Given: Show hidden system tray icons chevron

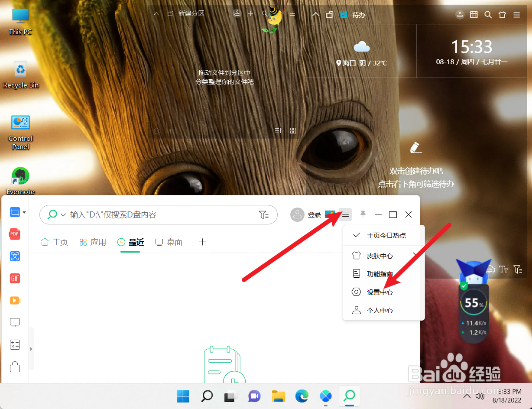Looking at the screenshot, I should coord(467,396).
